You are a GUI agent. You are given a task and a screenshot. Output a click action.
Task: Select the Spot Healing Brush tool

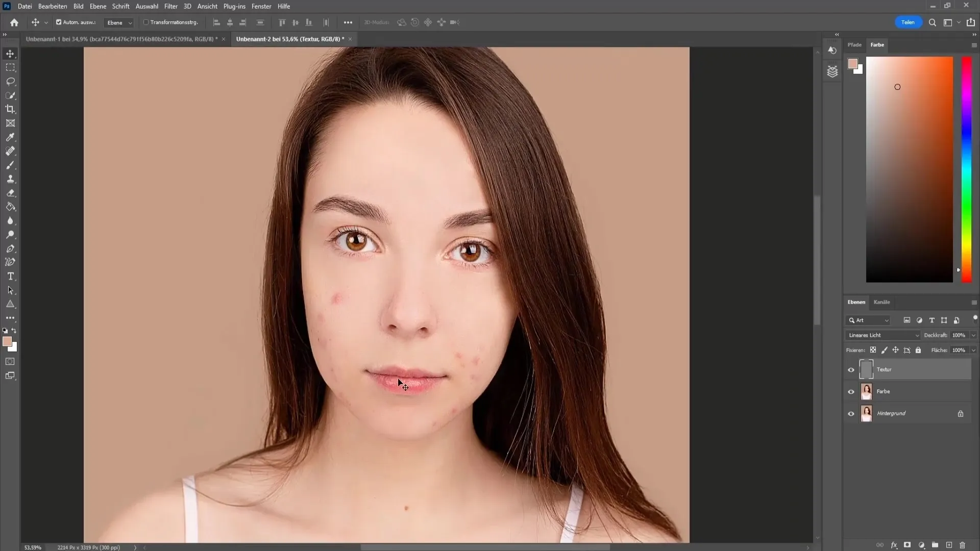10,151
